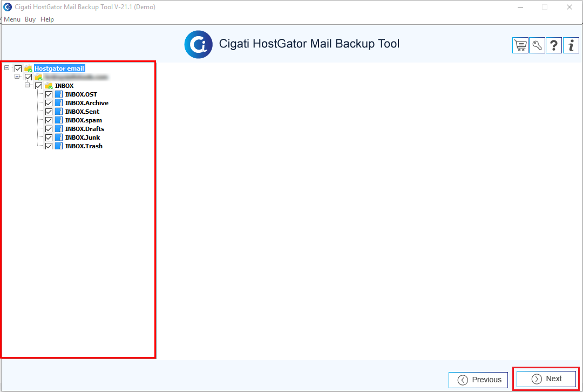Uncheck the INBOX.Sent checkbox

pyautogui.click(x=49, y=112)
